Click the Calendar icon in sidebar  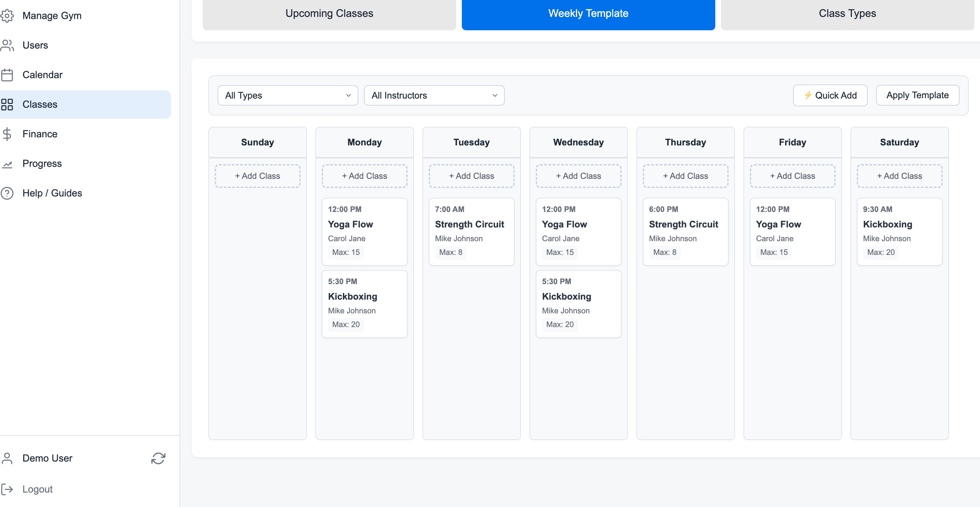coord(7,75)
